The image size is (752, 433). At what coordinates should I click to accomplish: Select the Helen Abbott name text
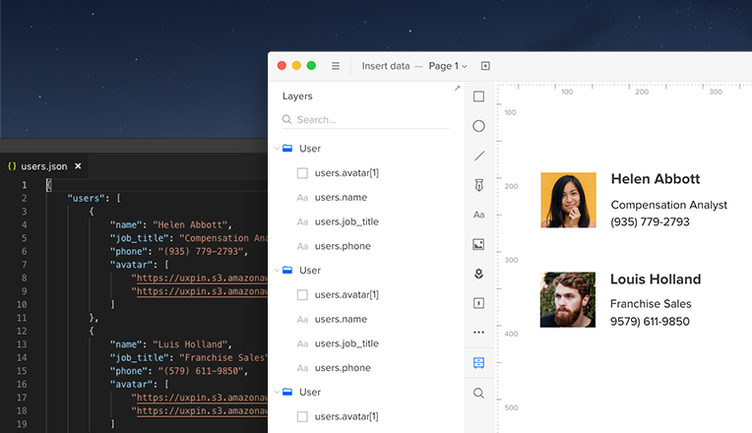point(655,179)
